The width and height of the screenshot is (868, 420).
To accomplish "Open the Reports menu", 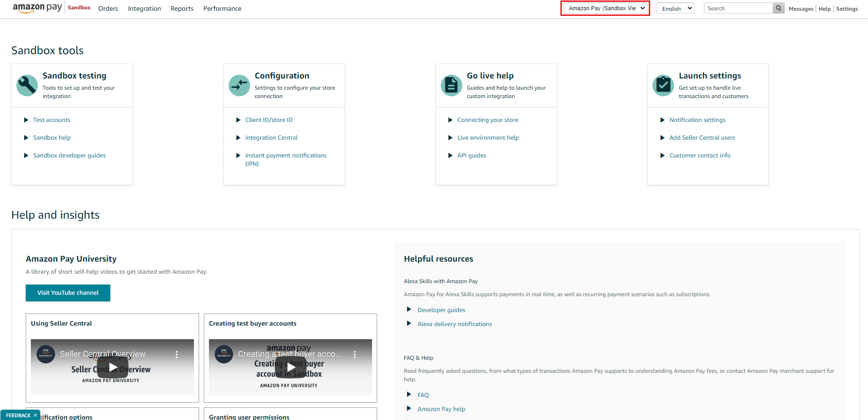I will (182, 9).
